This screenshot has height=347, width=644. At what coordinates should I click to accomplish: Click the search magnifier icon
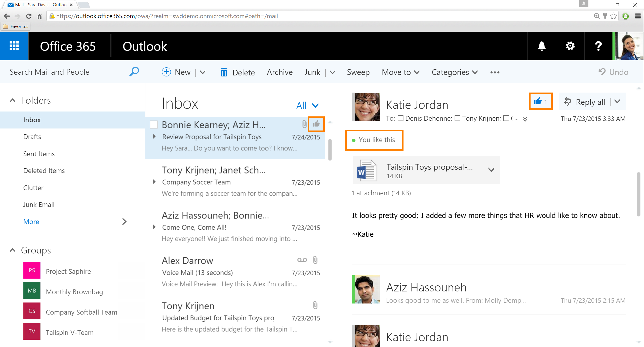(134, 72)
